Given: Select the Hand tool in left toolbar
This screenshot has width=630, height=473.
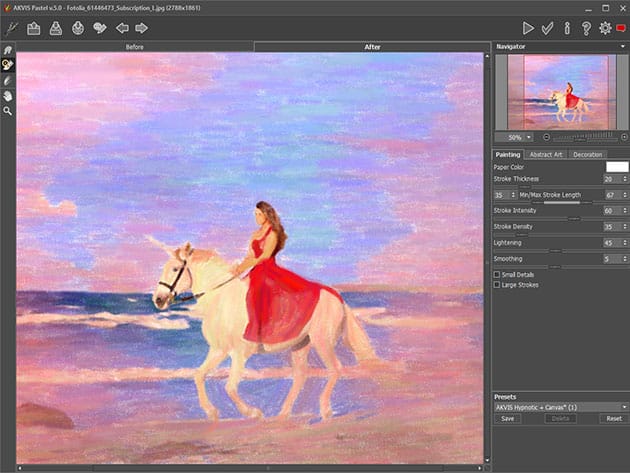Looking at the screenshot, I should [8, 95].
